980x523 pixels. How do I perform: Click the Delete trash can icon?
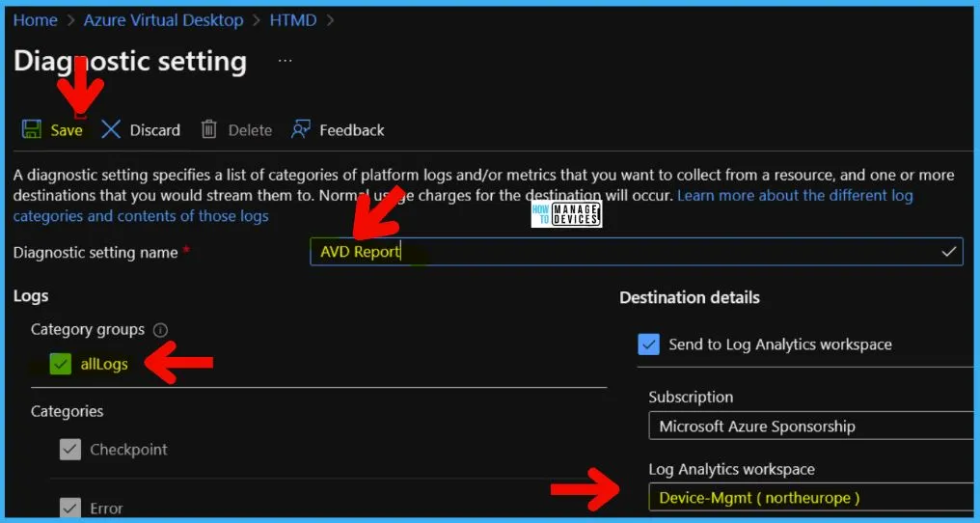[x=208, y=129]
